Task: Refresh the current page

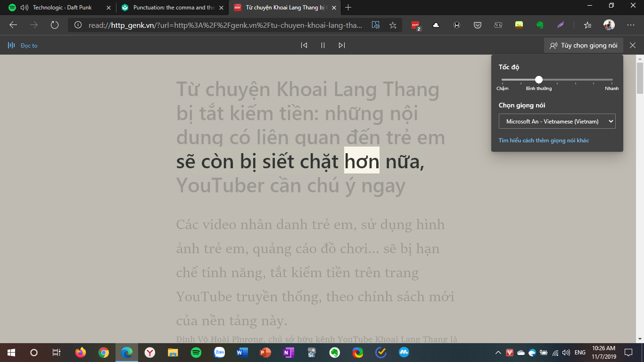Action: (x=54, y=25)
